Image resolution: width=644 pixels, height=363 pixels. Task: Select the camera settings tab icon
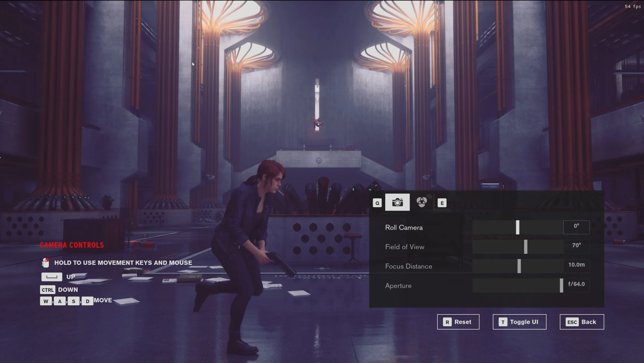pos(397,202)
